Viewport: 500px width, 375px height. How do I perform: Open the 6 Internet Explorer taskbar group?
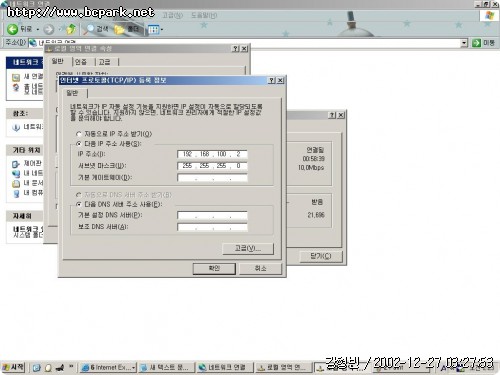pos(108,368)
